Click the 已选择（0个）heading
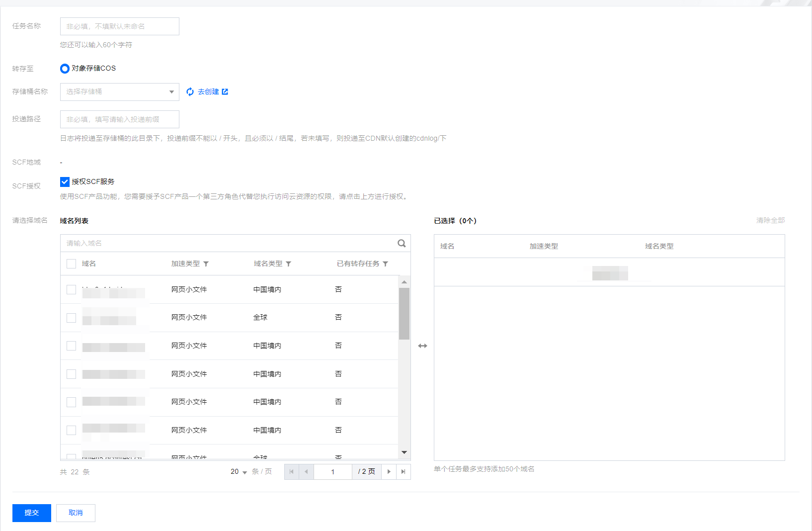 click(x=455, y=221)
